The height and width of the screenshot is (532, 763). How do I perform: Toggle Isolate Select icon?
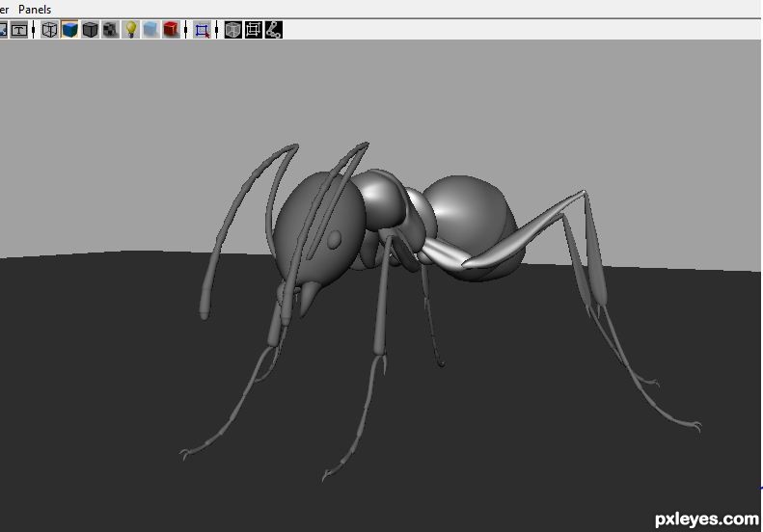click(x=202, y=30)
